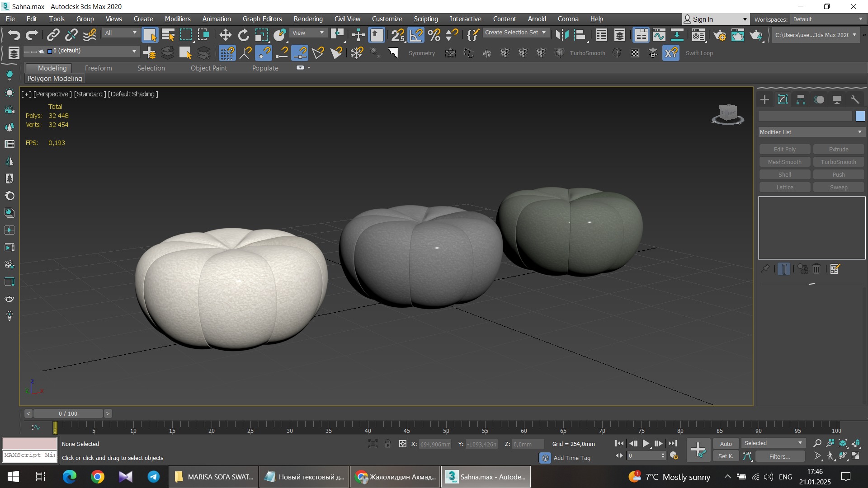Click the Sweep modifier button
The width and height of the screenshot is (868, 488).
coord(838,188)
